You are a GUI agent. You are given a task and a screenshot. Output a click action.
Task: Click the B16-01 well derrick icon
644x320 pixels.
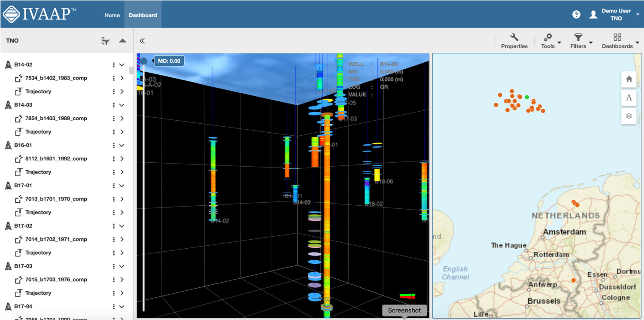[x=8, y=145]
